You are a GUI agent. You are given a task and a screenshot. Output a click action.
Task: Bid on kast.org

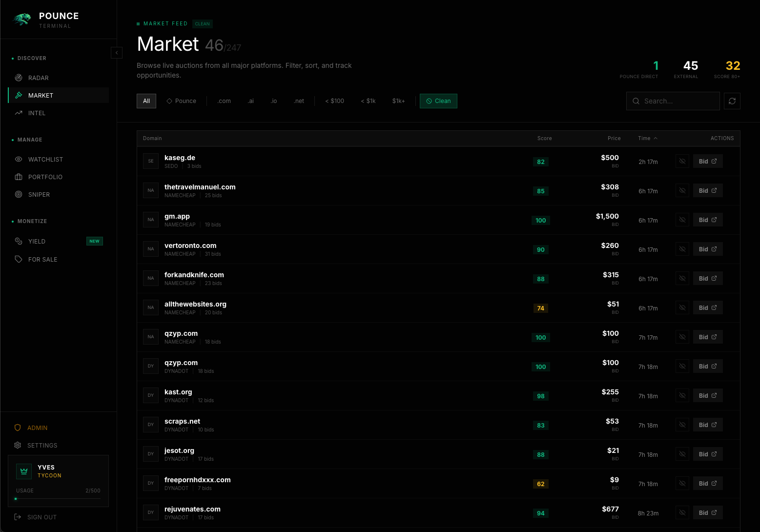(x=708, y=395)
